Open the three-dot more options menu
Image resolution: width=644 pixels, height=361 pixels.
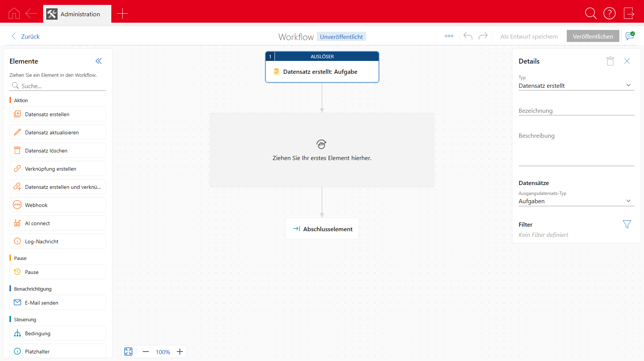click(x=449, y=36)
